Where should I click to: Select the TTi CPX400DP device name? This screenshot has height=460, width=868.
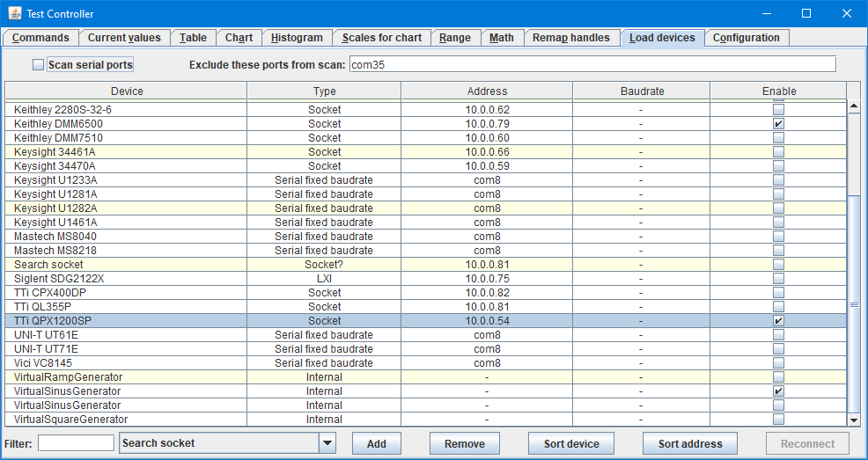coord(50,293)
